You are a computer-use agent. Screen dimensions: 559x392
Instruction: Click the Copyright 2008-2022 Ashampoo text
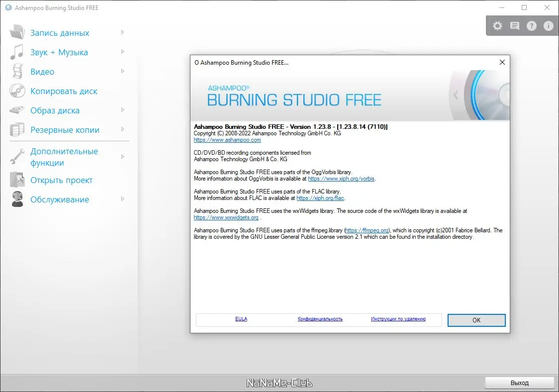tap(267, 133)
